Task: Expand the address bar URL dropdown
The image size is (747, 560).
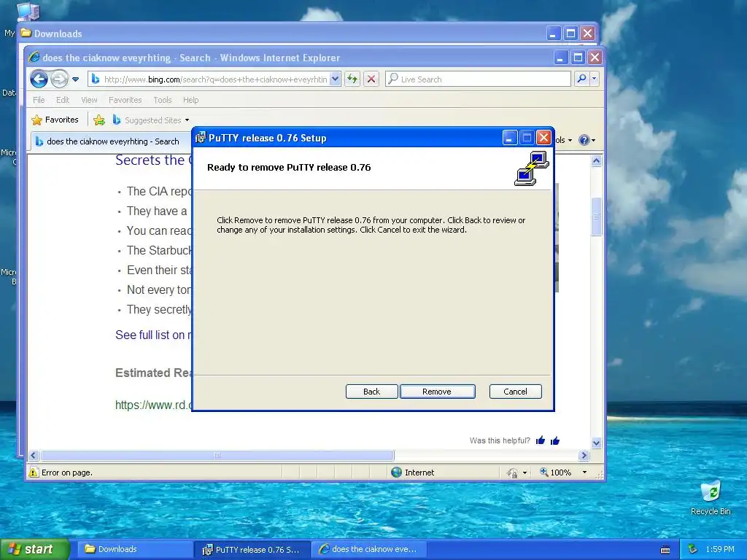Action: pyautogui.click(x=336, y=79)
